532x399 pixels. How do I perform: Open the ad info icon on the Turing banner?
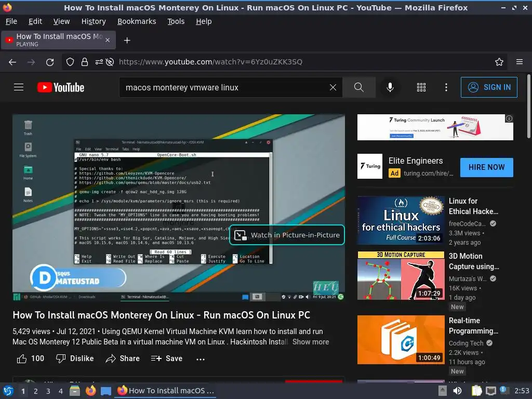[x=509, y=118]
